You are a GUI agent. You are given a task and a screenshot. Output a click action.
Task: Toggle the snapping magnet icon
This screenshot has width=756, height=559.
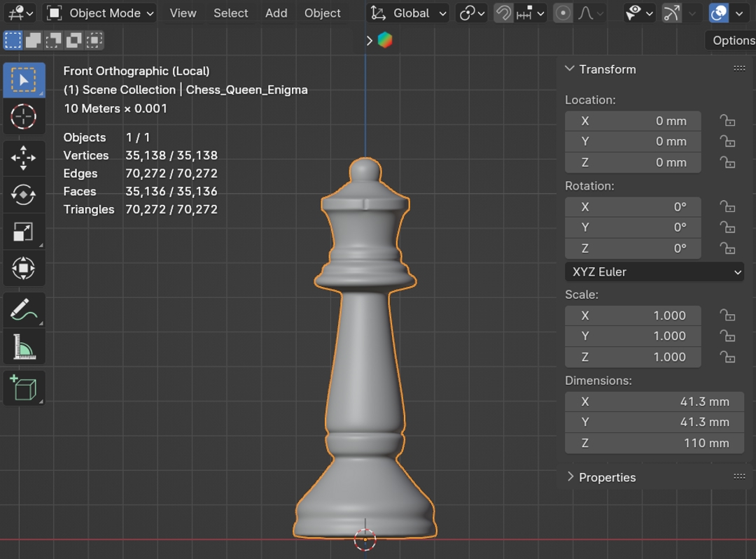[x=503, y=13]
